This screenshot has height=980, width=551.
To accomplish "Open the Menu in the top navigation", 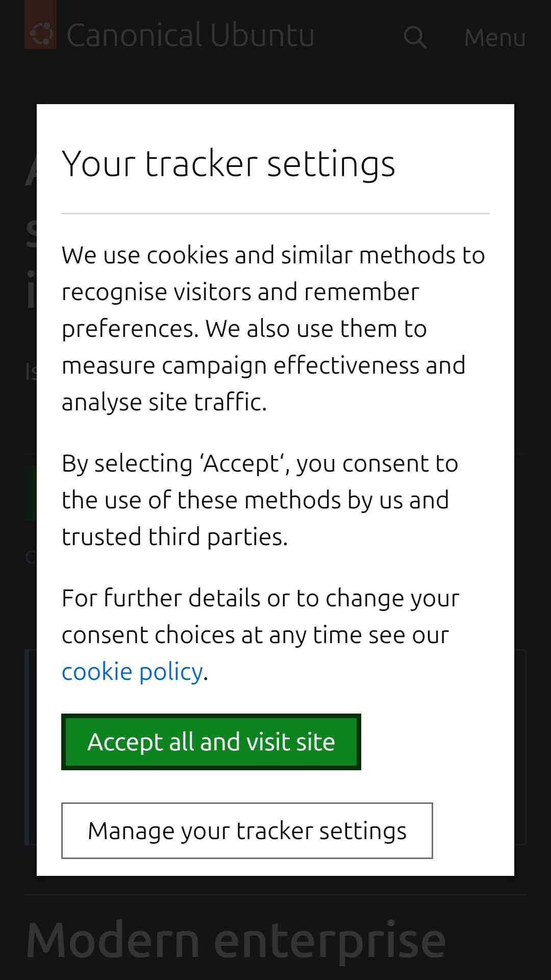I will point(494,38).
